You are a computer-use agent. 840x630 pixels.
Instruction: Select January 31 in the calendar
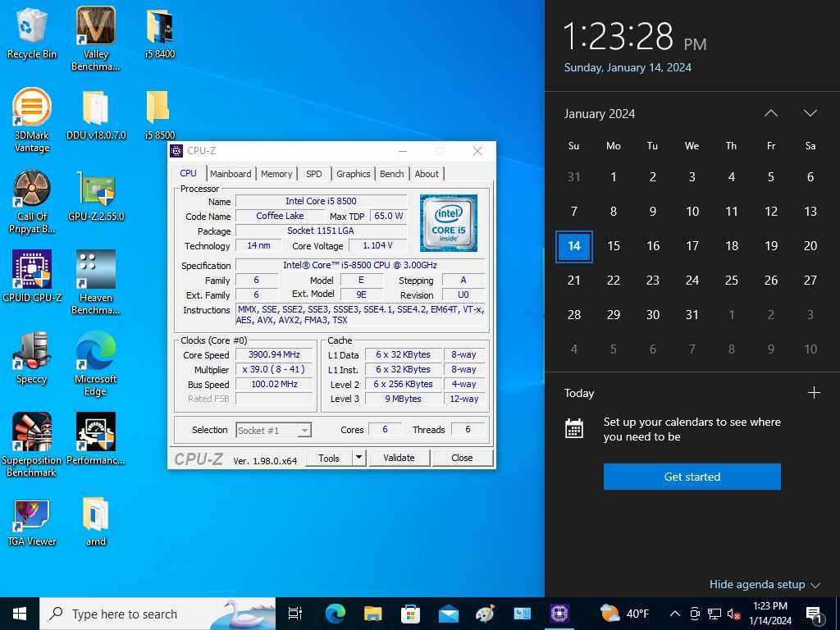pos(692,314)
